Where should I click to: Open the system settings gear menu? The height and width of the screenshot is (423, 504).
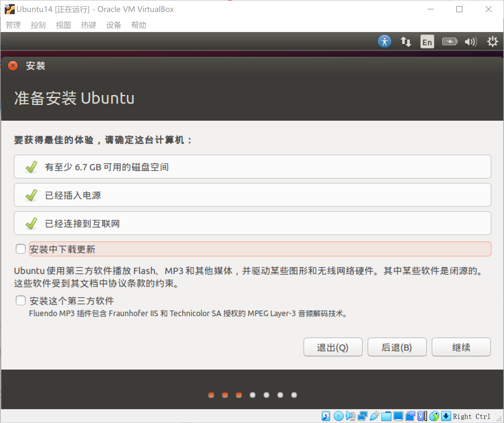(492, 41)
